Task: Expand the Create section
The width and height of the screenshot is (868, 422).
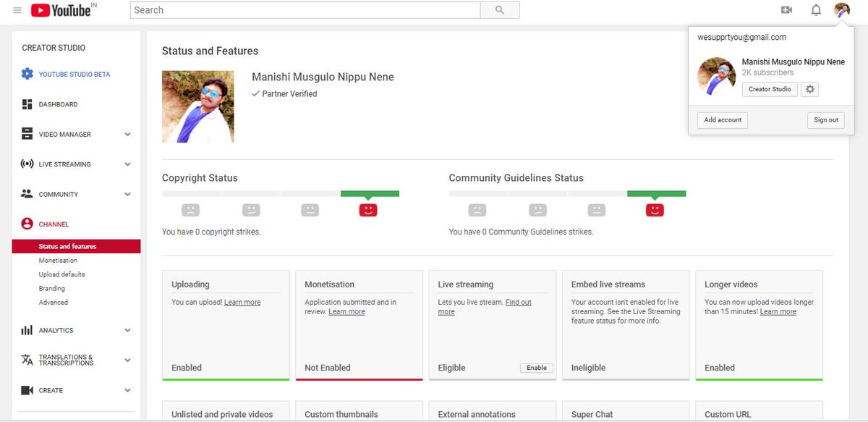Action: (127, 390)
